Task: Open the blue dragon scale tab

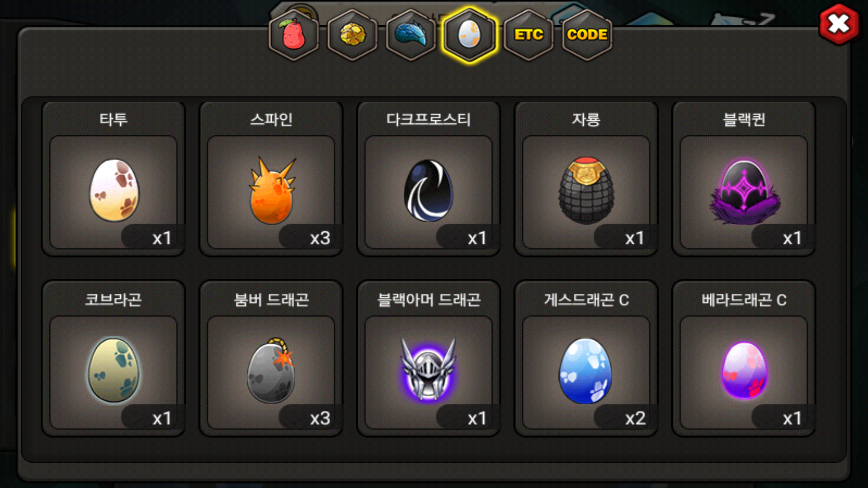Action: point(411,35)
